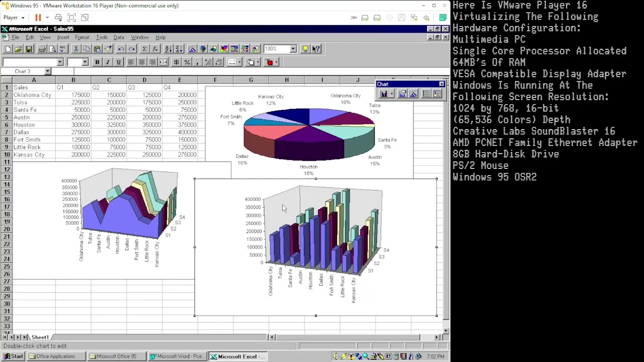
Task: Apply Currency Style with the dollar icon
Action: (x=176, y=62)
